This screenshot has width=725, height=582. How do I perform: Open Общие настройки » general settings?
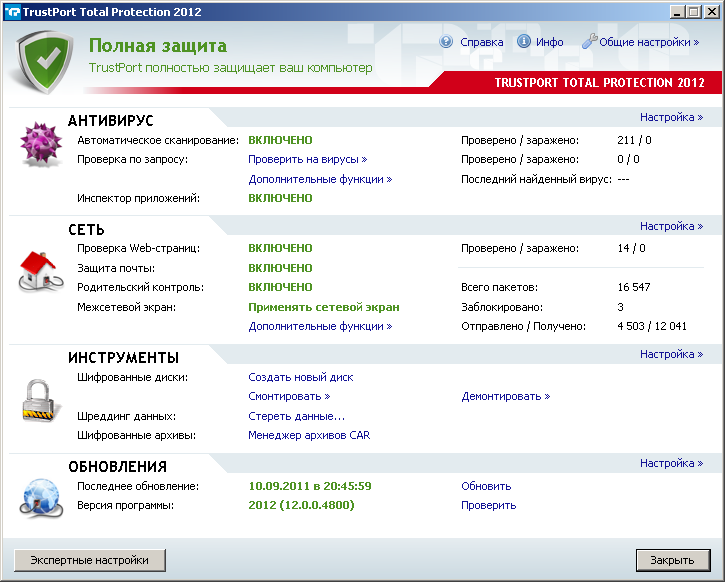649,42
